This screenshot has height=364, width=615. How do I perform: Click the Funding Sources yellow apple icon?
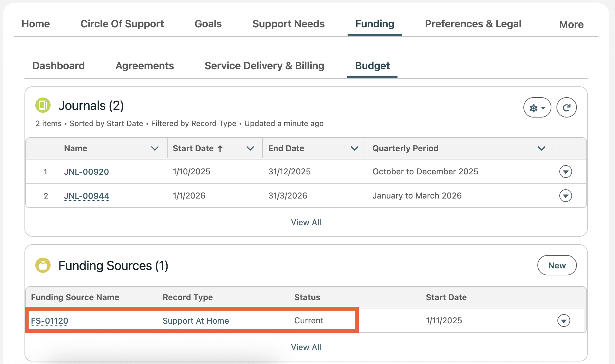(43, 265)
